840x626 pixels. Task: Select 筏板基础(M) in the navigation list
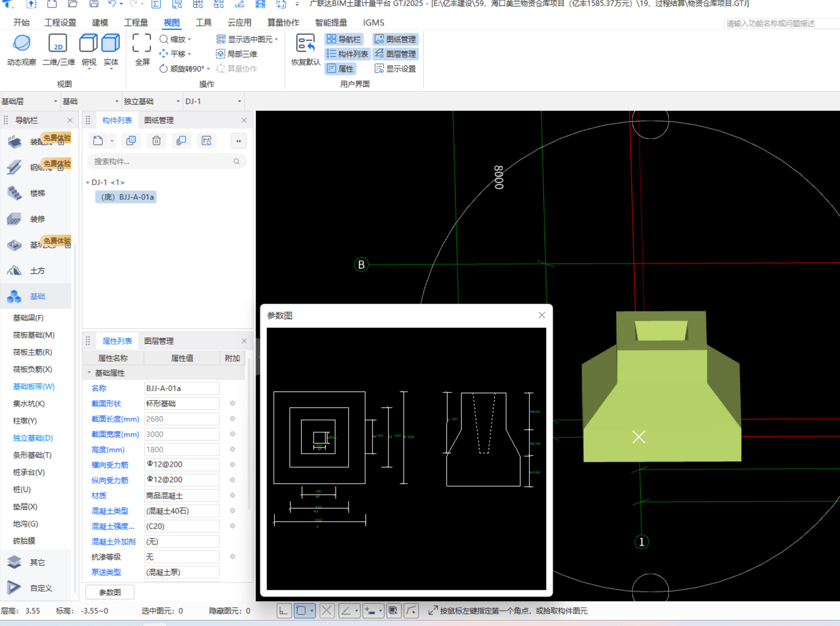pos(34,335)
